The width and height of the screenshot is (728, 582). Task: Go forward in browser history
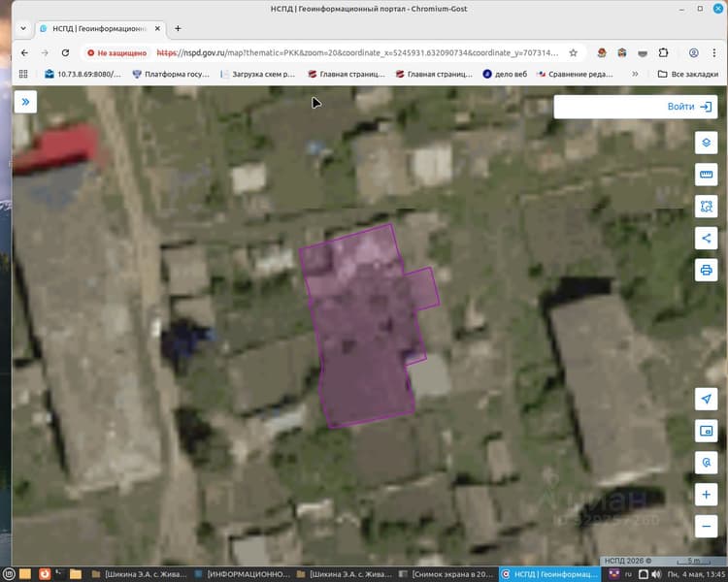(x=45, y=53)
